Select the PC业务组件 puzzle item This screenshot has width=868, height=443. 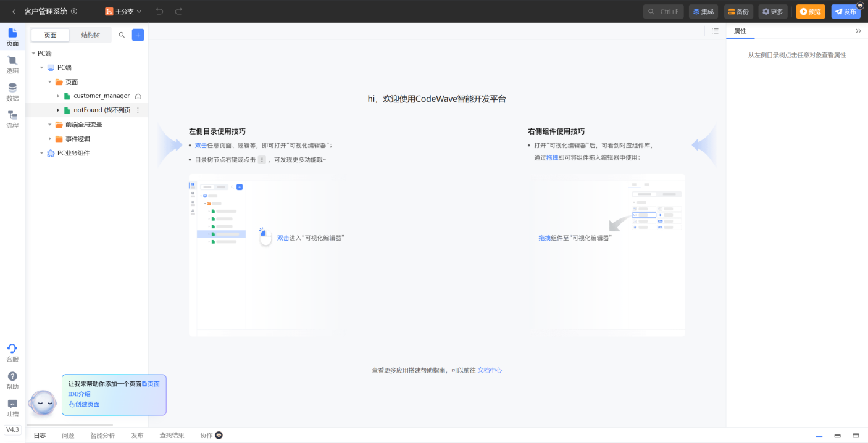click(x=73, y=153)
